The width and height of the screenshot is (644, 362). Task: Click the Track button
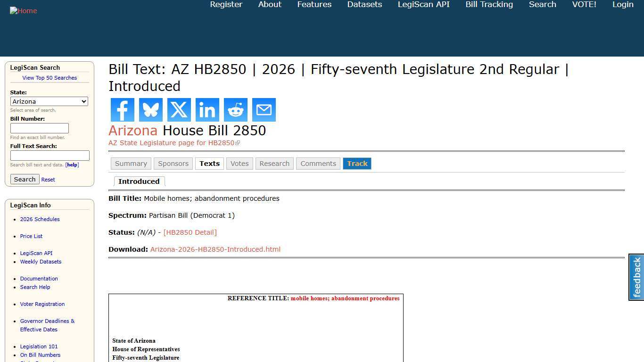(357, 163)
